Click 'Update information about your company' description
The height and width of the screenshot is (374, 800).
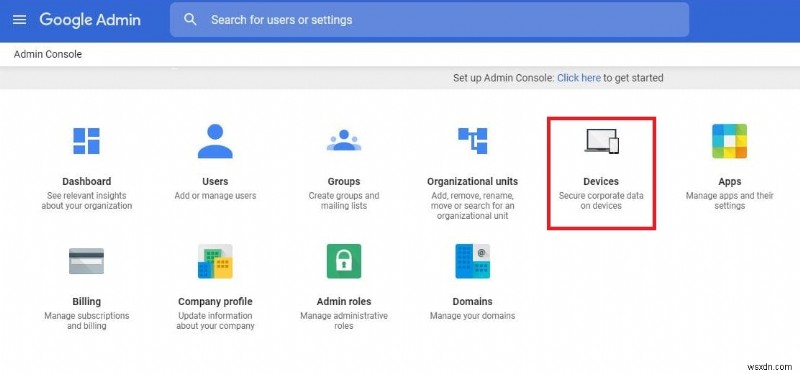click(x=215, y=321)
